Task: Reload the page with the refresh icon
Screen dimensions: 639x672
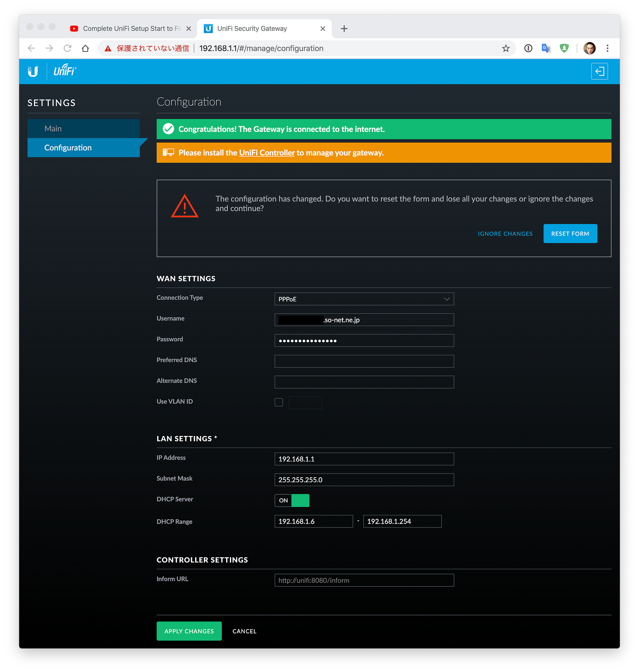Action: (x=67, y=48)
